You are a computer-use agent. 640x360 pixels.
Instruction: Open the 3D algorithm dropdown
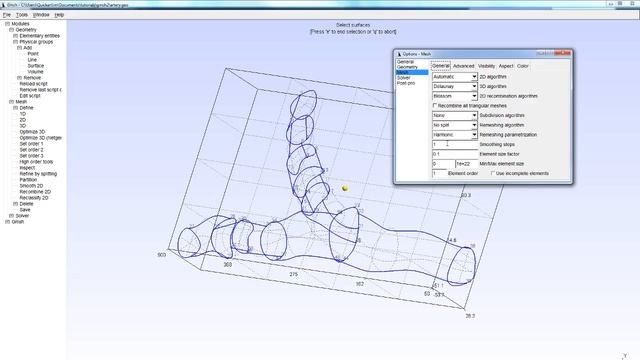point(455,87)
